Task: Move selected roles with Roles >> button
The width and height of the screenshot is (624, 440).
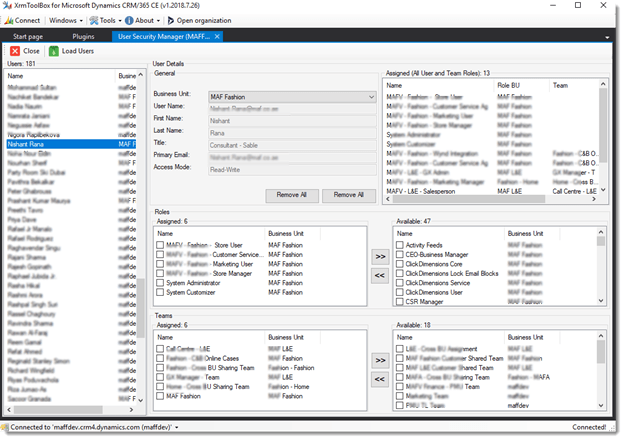Action: (x=379, y=256)
